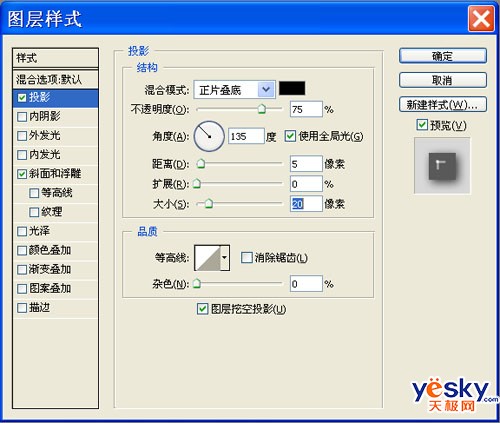This screenshot has height=423, width=500.
Task: Click the 距离 pixel input field
Action: point(306,164)
